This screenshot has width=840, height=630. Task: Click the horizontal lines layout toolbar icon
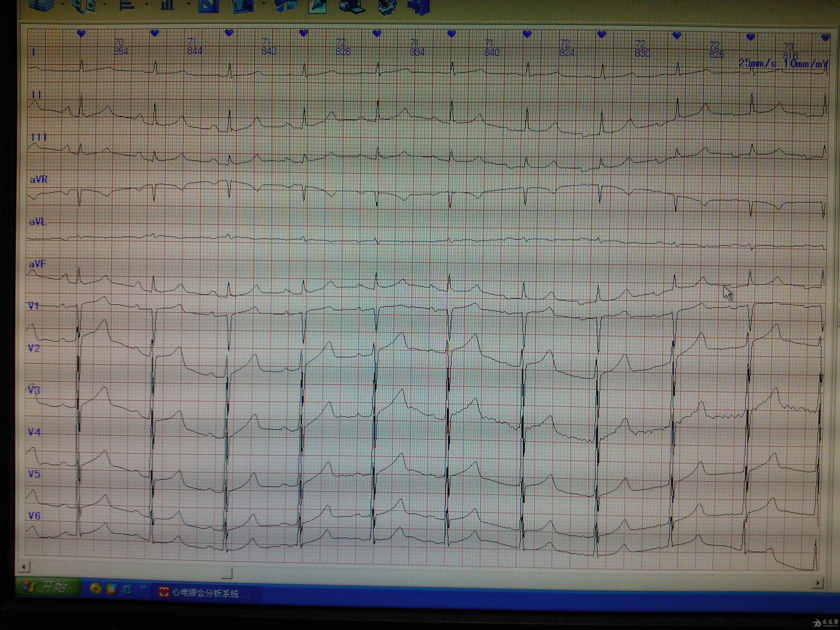127,5
